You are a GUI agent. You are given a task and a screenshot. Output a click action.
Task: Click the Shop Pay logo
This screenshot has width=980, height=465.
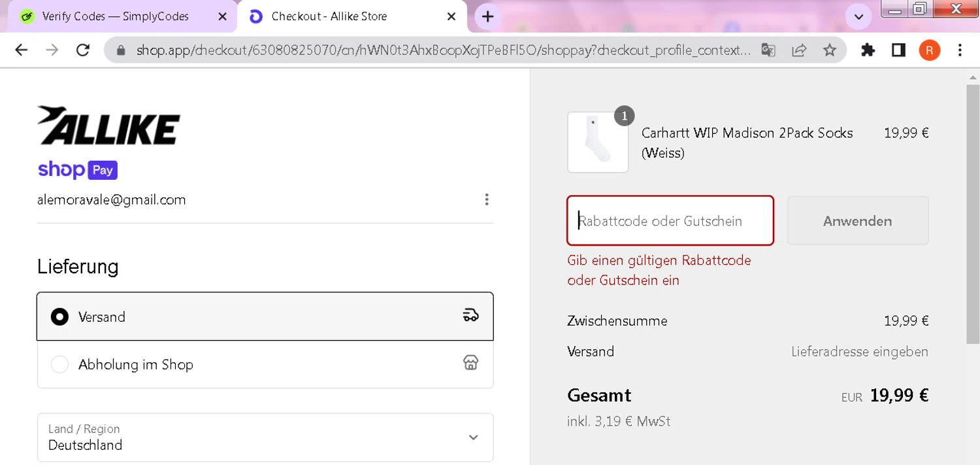click(x=78, y=170)
